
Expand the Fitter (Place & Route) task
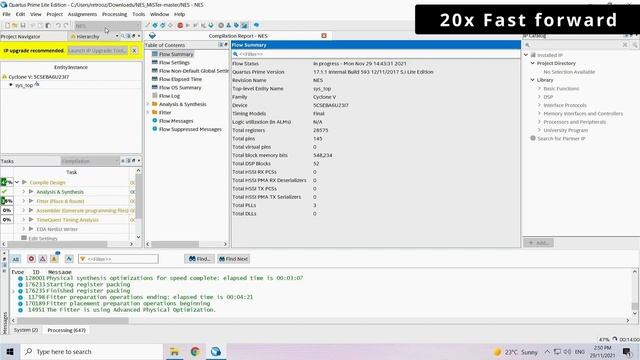(23, 201)
